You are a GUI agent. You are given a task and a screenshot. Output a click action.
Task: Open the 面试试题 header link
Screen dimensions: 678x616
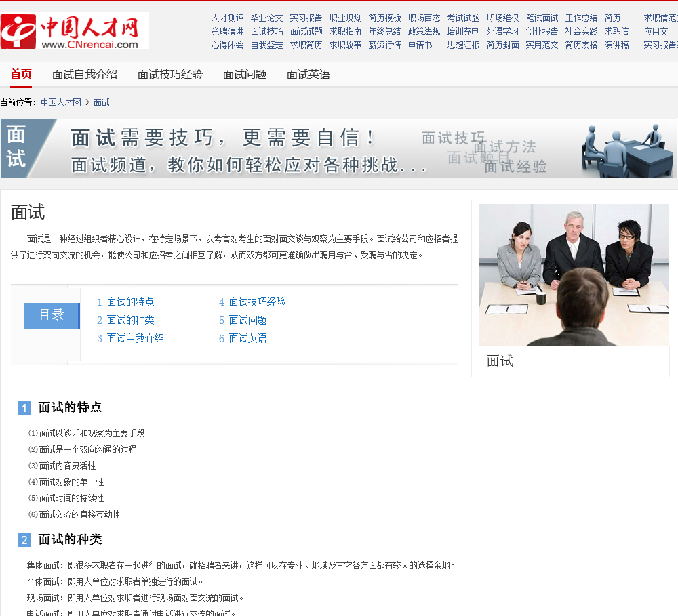coord(306,32)
